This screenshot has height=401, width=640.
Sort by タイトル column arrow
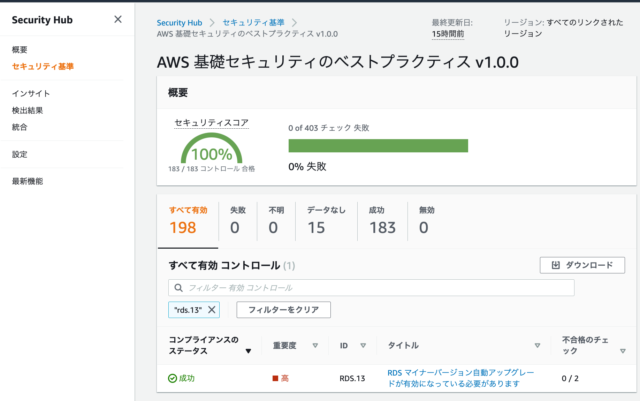pos(537,345)
